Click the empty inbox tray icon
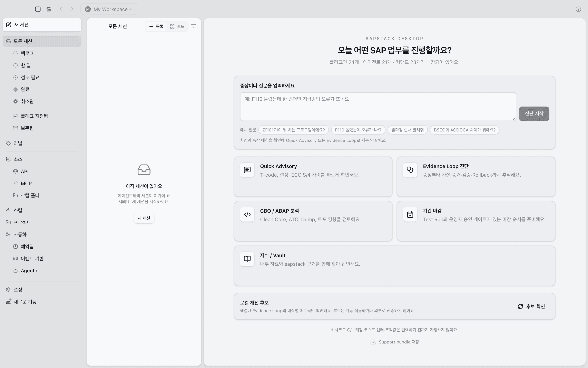This screenshot has width=588, height=368. click(x=144, y=170)
